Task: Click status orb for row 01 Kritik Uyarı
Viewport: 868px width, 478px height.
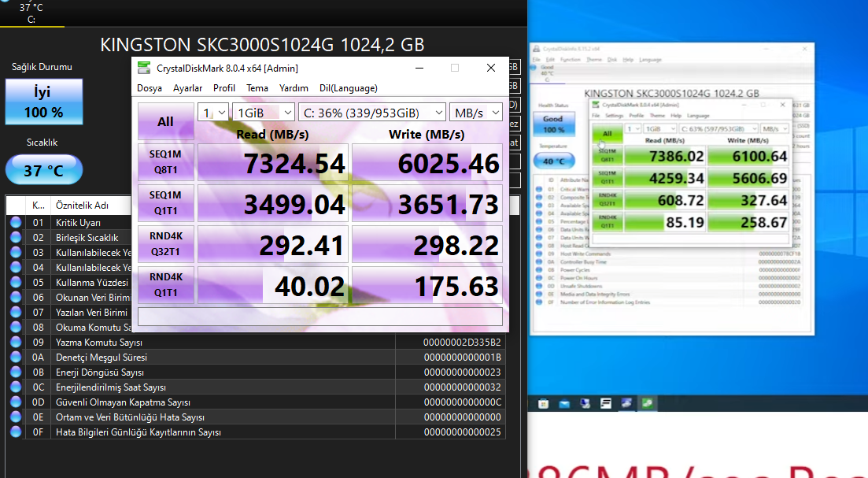Action: [x=16, y=222]
